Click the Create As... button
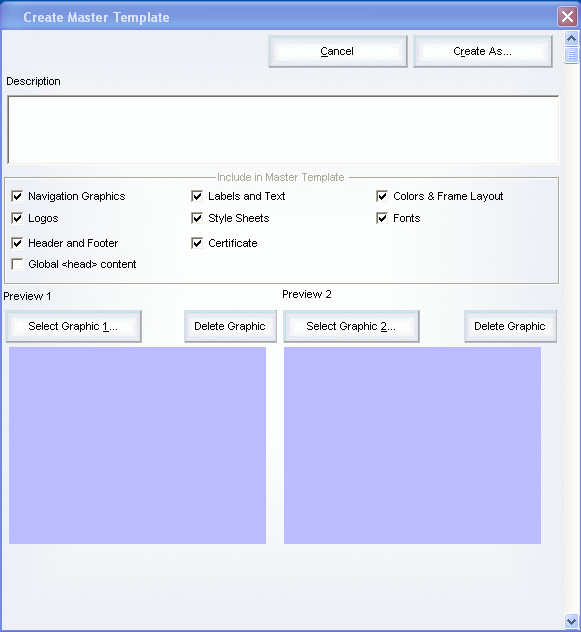 [x=483, y=51]
